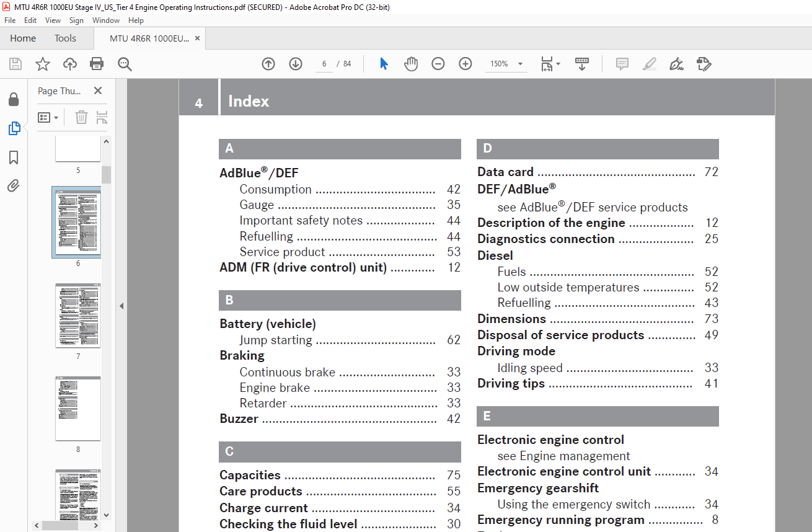Activate the Selection arrow tool

pyautogui.click(x=384, y=64)
